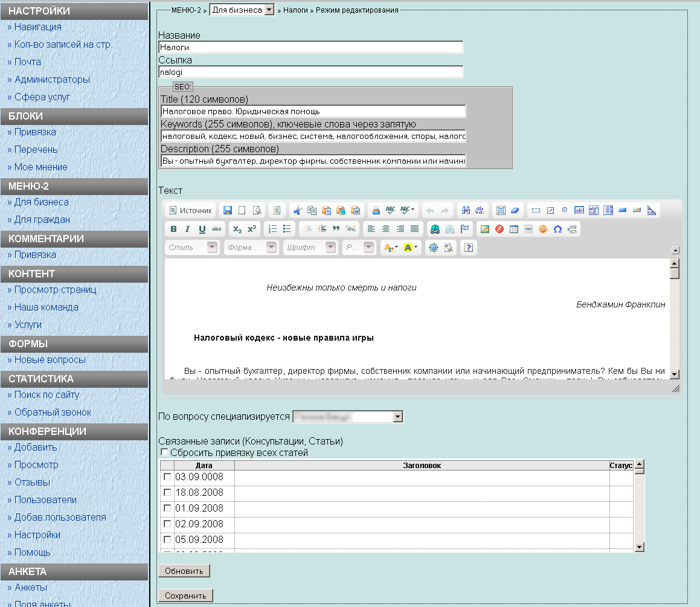
Task: Check the row dated 03.09.0008
Action: click(167, 477)
